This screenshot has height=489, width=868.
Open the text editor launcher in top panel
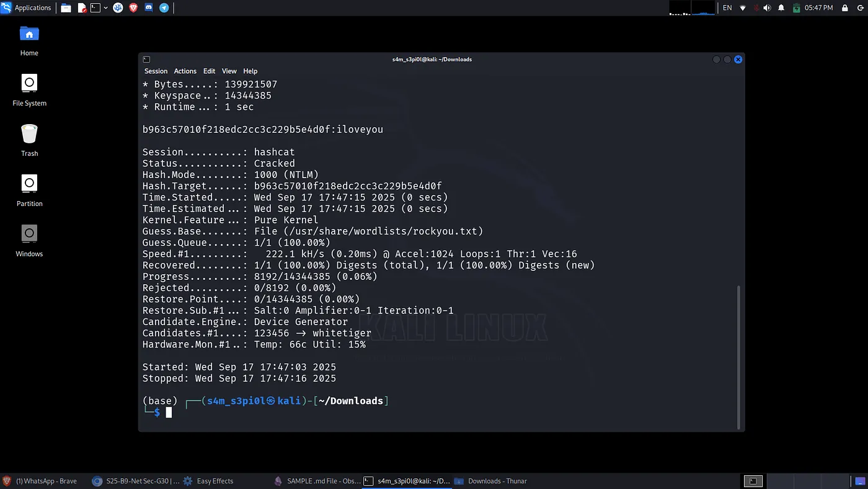[82, 8]
